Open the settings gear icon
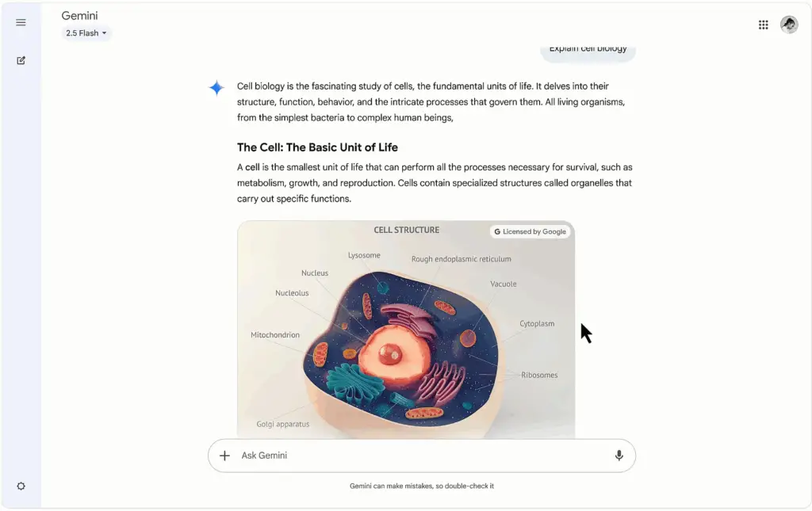This screenshot has width=812, height=511. click(21, 486)
